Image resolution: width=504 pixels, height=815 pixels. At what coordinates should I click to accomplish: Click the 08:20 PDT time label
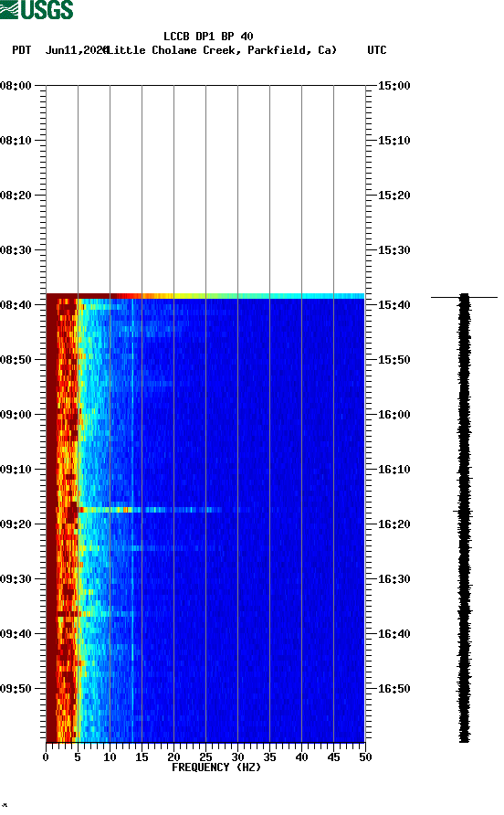(x=16, y=196)
